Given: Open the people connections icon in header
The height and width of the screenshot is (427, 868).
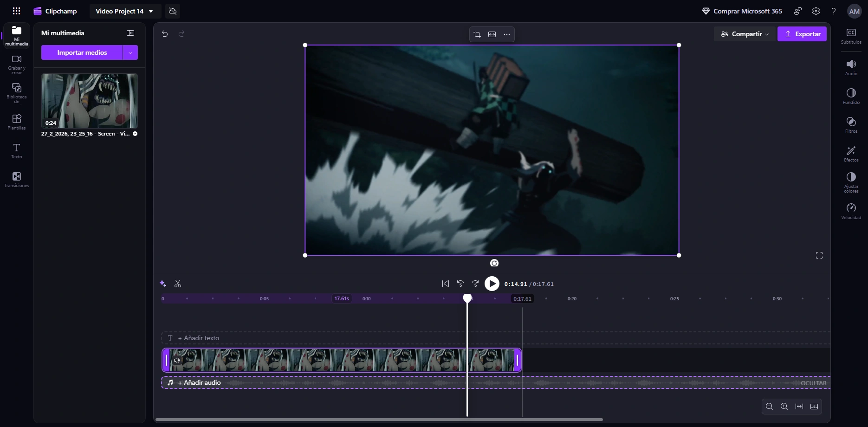Looking at the screenshot, I should [798, 11].
